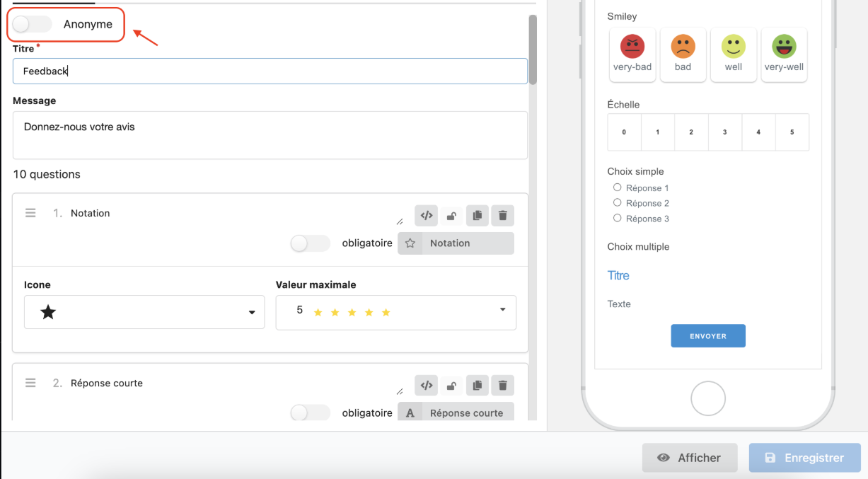Duplicate the Réponse courte question

point(477,386)
